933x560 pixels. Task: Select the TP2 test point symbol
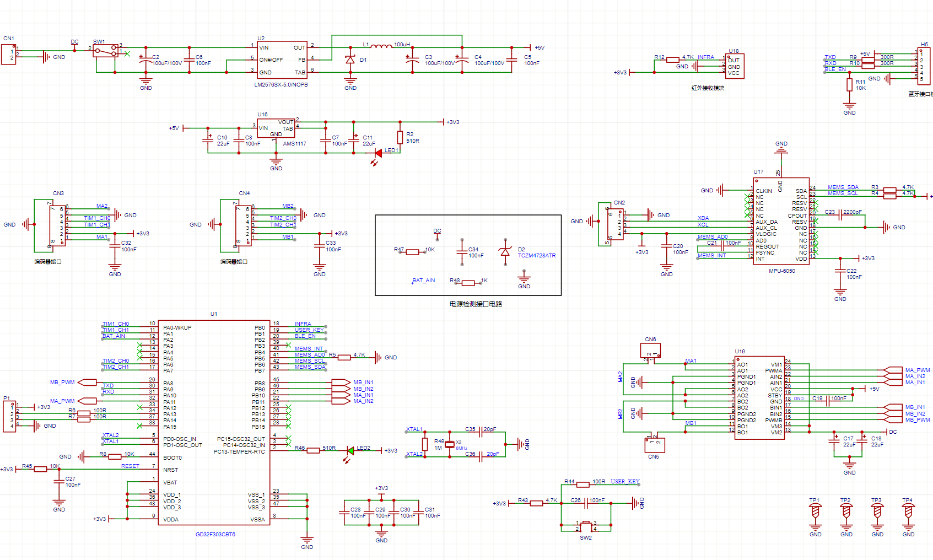point(846,512)
